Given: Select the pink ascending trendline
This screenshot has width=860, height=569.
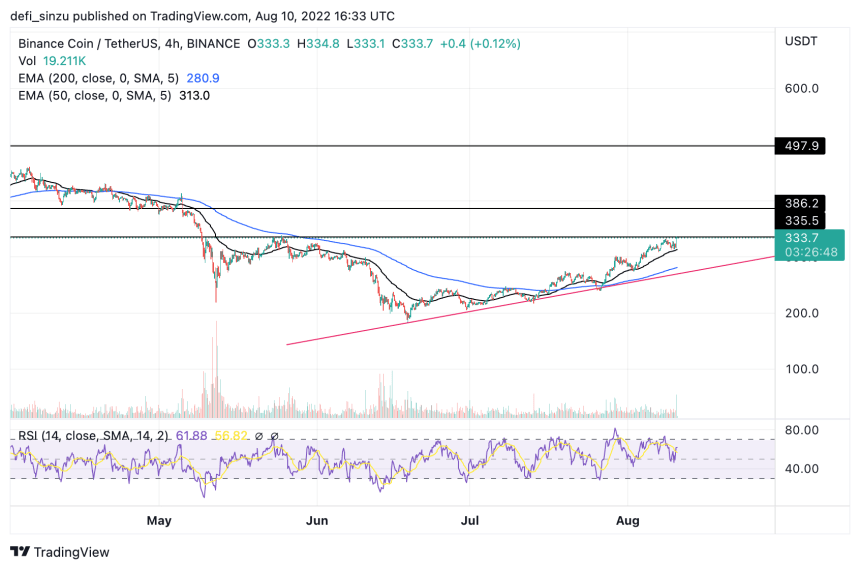Looking at the screenshot, I should click(530, 300).
